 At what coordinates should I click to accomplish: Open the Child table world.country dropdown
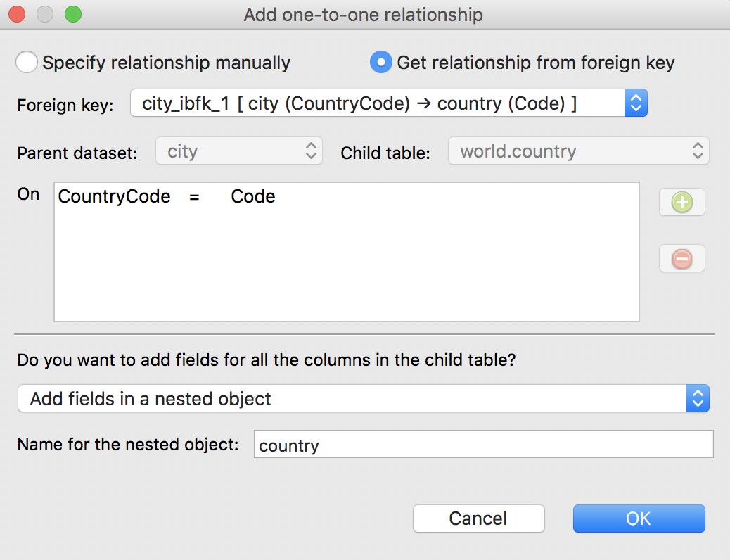(x=578, y=151)
